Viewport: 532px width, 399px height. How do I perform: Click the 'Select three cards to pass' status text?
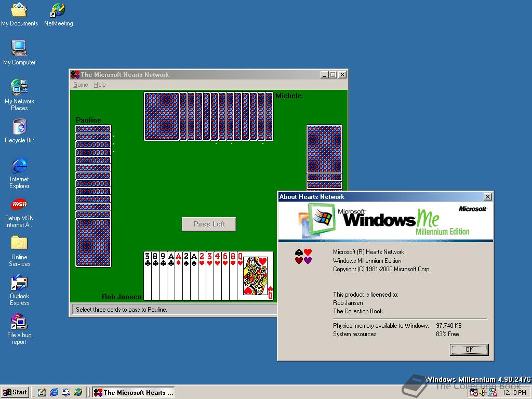click(122, 310)
